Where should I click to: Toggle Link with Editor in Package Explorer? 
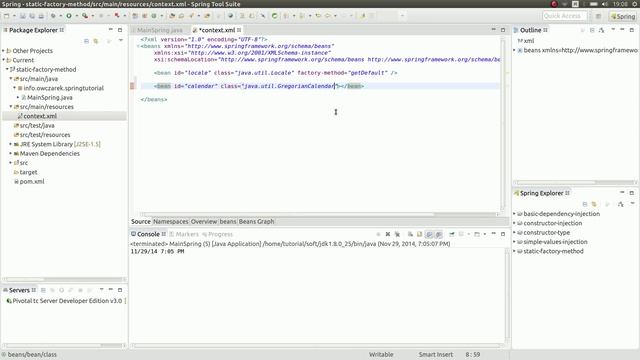96,41
